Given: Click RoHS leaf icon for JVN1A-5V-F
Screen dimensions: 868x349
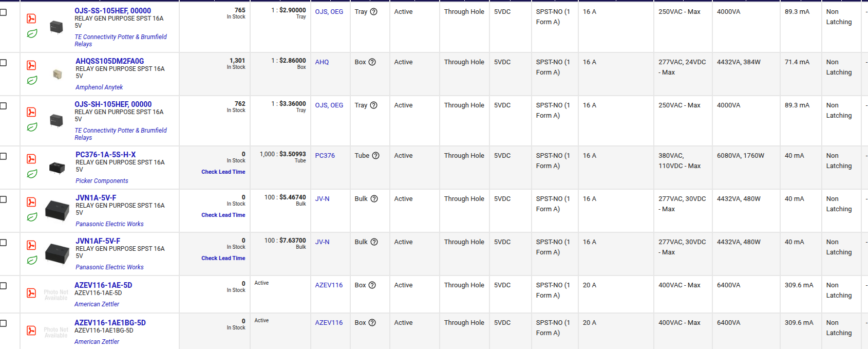Looking at the screenshot, I should (x=32, y=217).
